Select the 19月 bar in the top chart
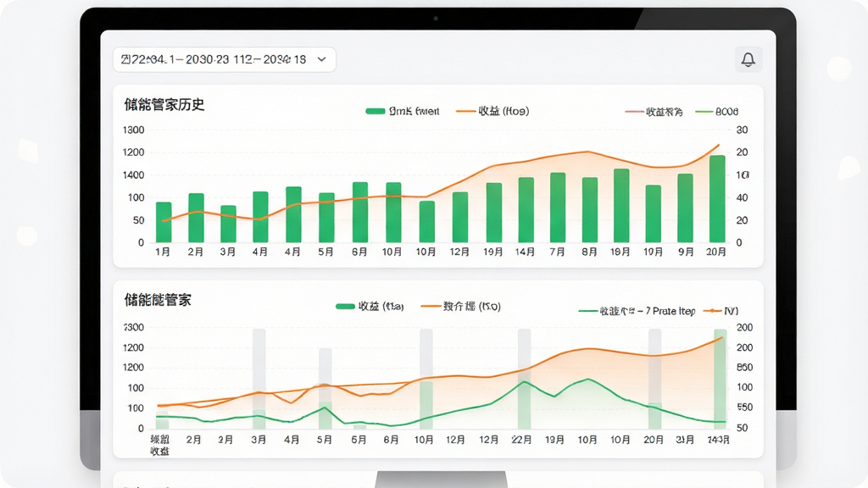Screen dimensions: 868x488 tap(494, 213)
